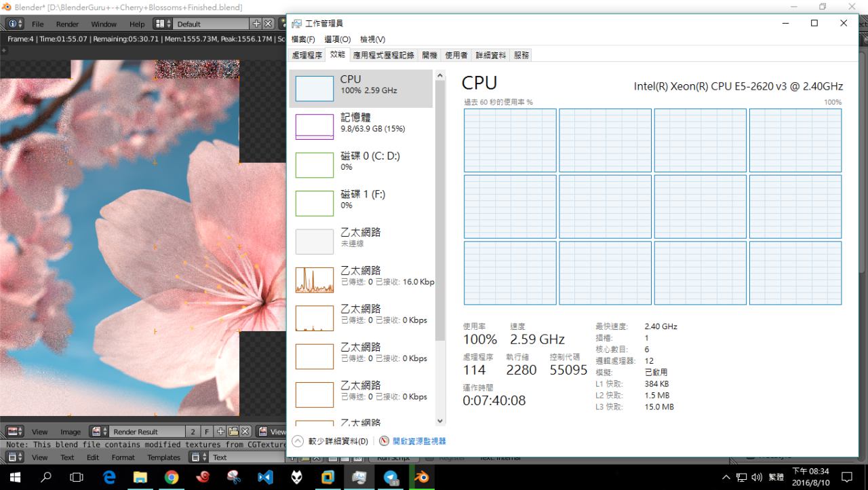Click the Blender info editor type icon

point(15,24)
